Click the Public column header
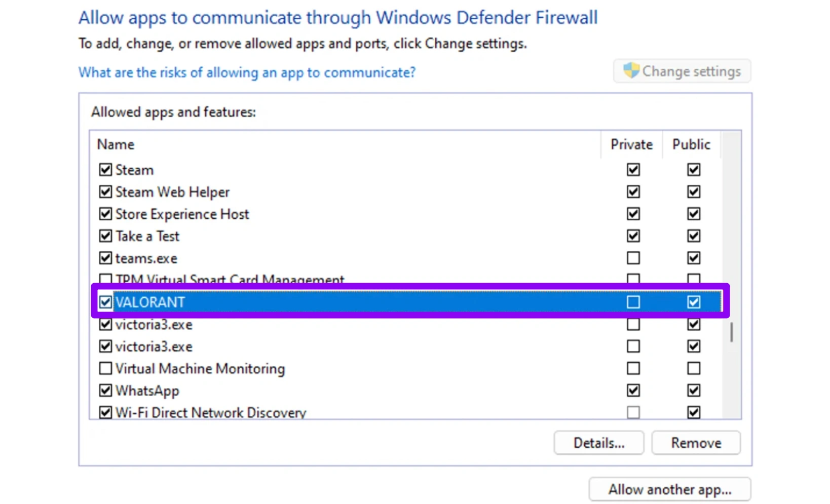830x504 pixels. coord(691,145)
